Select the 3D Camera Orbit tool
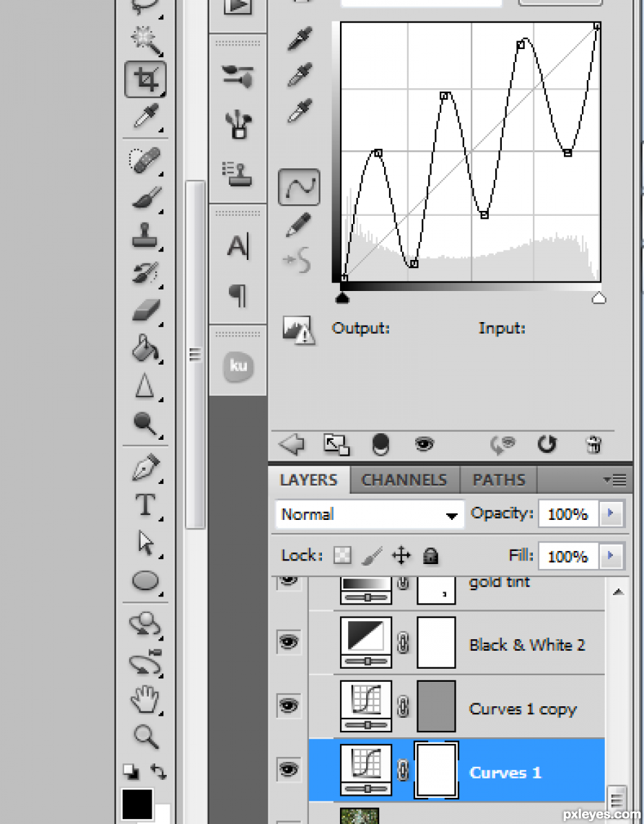Screen dimensions: 644x824 [x=146, y=662]
